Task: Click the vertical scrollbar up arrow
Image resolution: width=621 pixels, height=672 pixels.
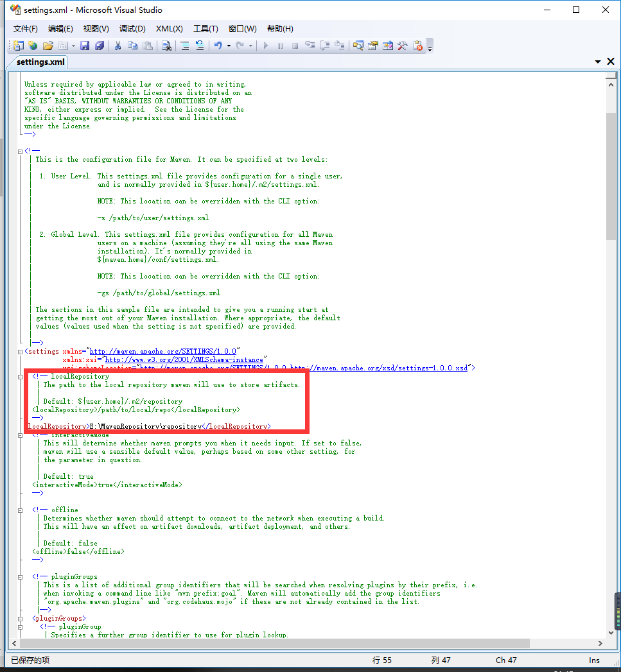Action: [611, 85]
